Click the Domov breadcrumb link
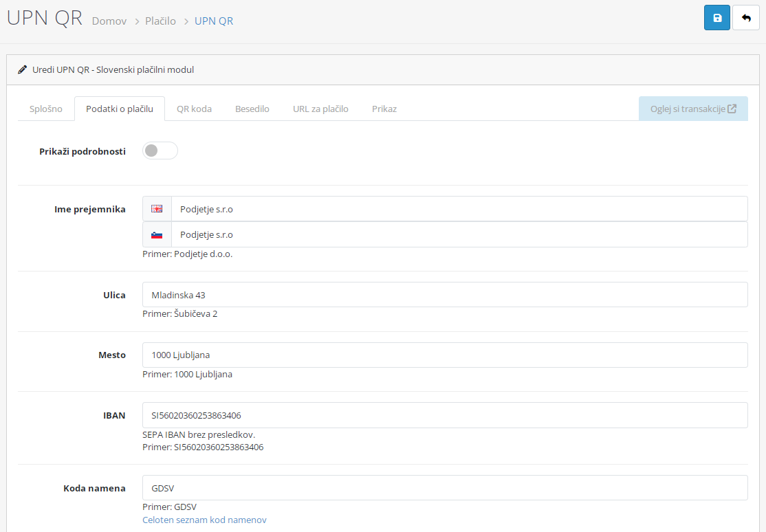 pyautogui.click(x=109, y=21)
